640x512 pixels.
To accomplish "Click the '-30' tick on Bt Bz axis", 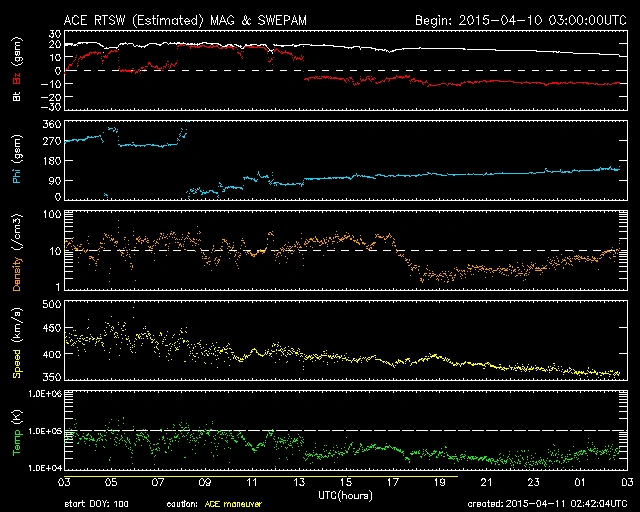I will coord(52,107).
